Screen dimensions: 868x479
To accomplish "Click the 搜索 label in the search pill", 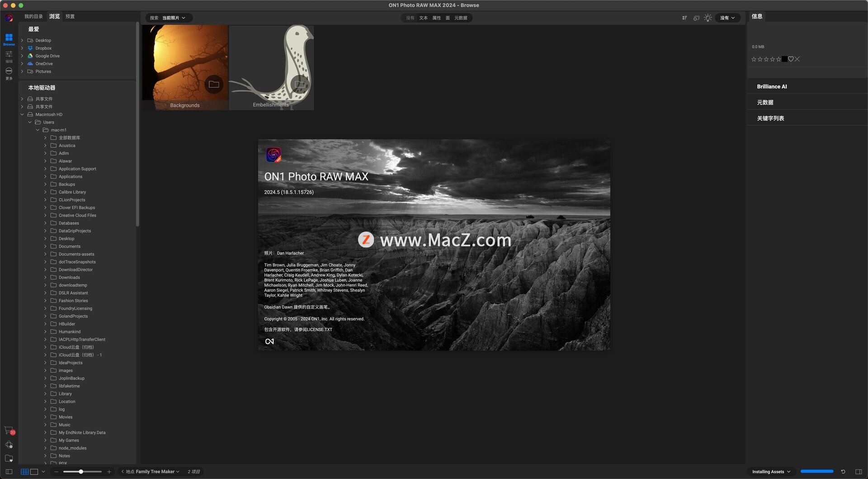I will (x=154, y=18).
